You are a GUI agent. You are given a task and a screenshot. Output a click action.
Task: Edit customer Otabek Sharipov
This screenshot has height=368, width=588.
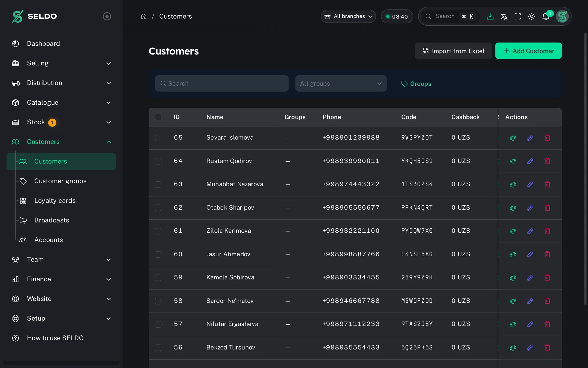pos(530,208)
